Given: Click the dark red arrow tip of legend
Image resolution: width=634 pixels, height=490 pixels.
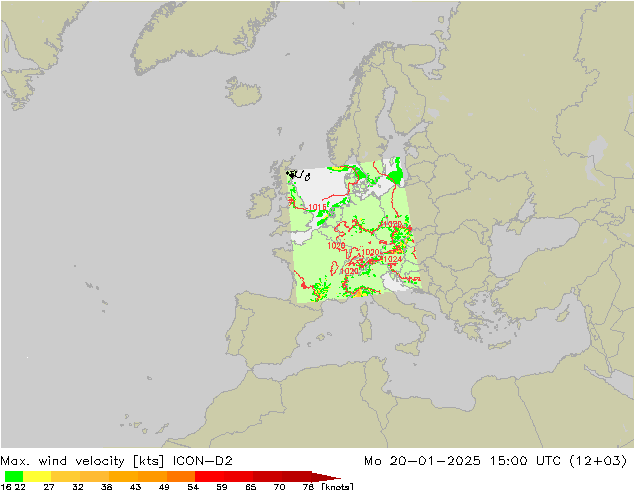Looking at the screenshot, I should click(326, 476).
